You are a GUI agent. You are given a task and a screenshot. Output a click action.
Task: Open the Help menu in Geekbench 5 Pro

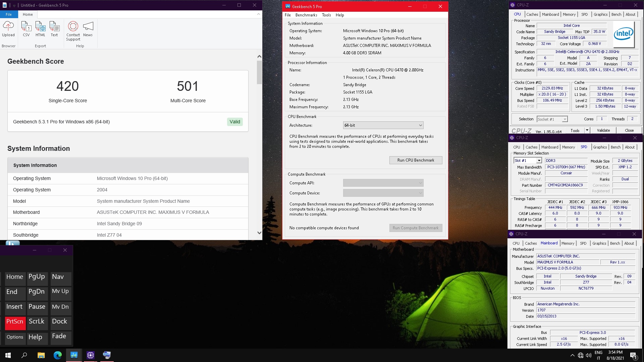(340, 15)
